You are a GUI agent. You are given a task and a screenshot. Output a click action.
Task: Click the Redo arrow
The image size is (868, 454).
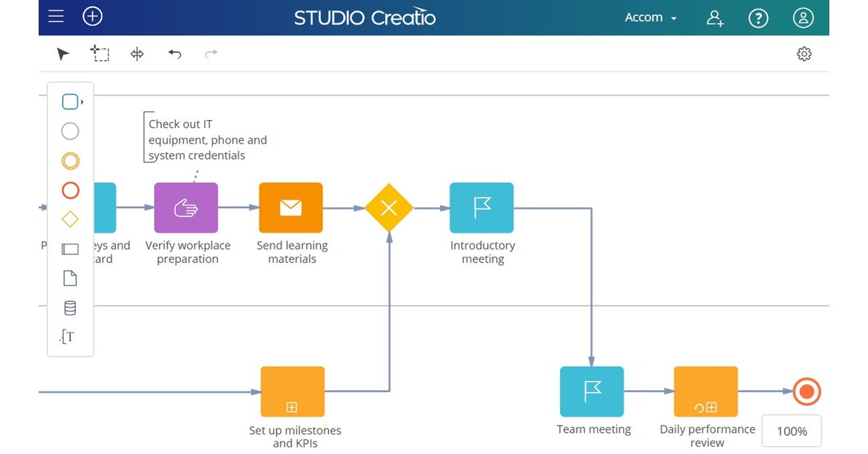click(x=211, y=53)
